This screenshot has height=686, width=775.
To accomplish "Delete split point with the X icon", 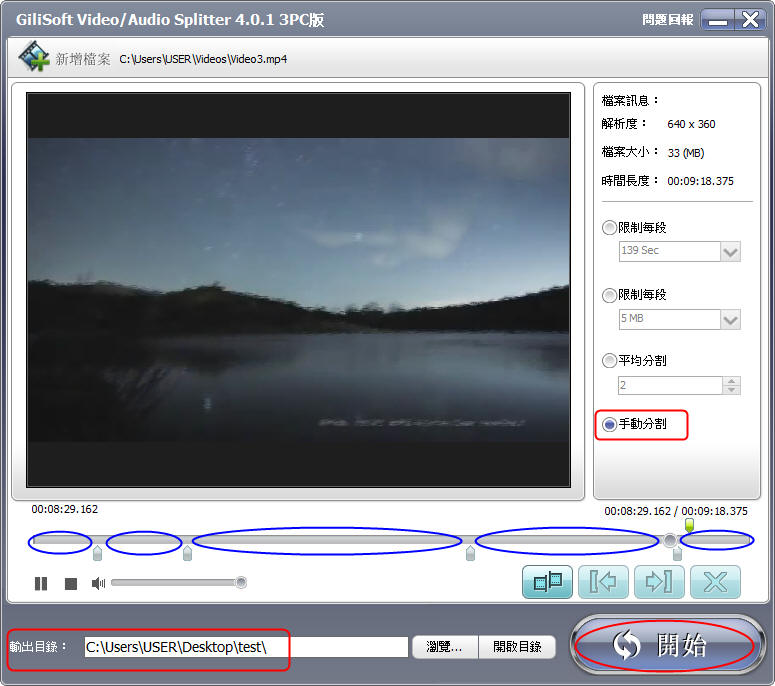I will 715,582.
